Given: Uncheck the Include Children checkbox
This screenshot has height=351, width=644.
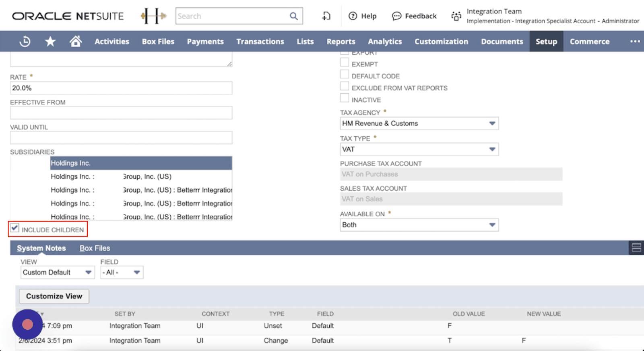Looking at the screenshot, I should (15, 228).
